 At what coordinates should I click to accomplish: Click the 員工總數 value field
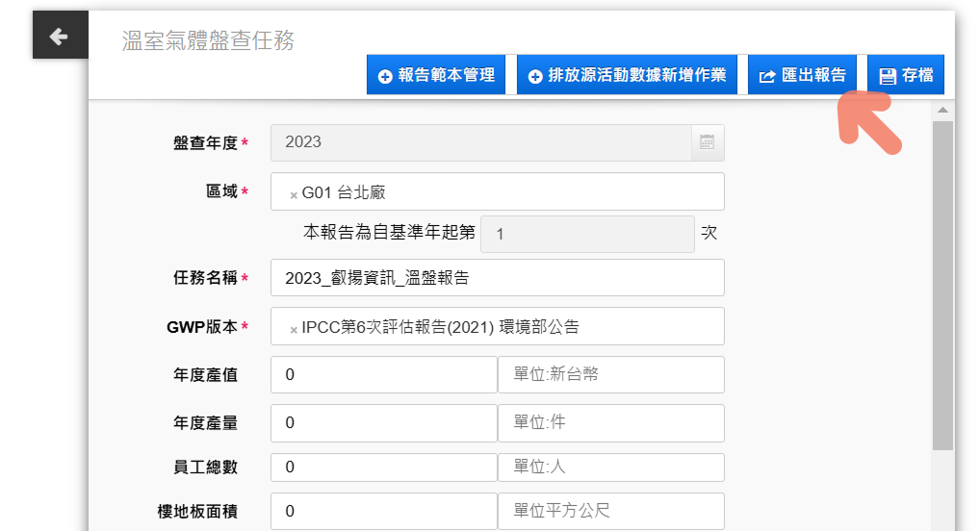[383, 468]
